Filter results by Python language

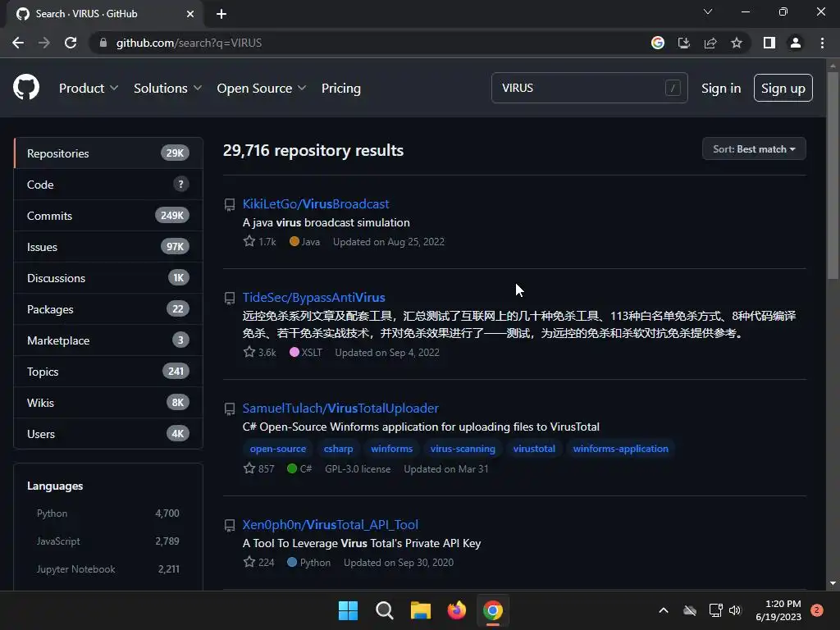pyautogui.click(x=107, y=514)
